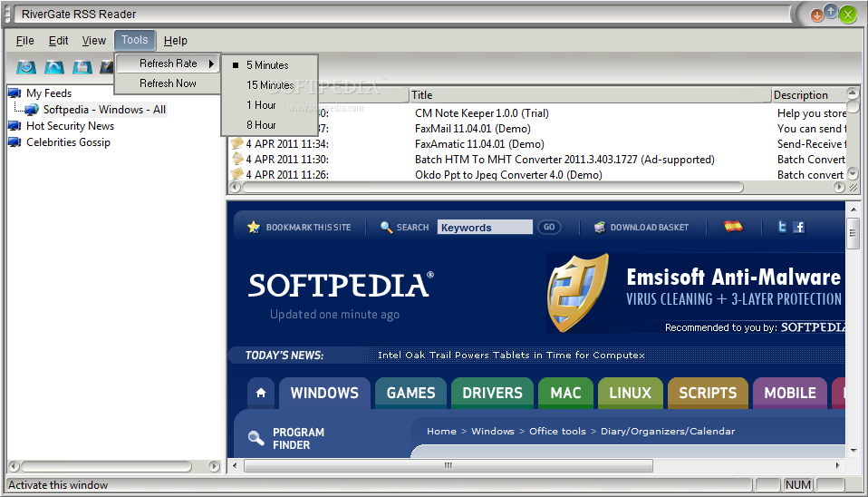Screen dimensions: 868x497
Task: Sort by the Description column header
Action: (809, 95)
